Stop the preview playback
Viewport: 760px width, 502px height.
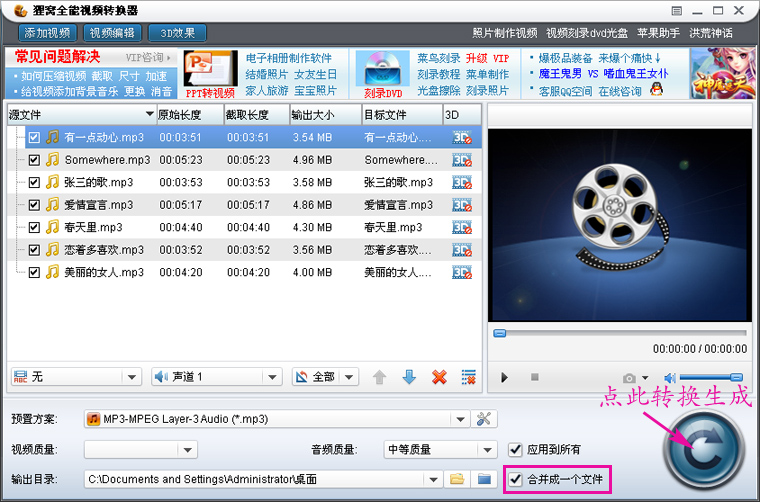click(535, 376)
